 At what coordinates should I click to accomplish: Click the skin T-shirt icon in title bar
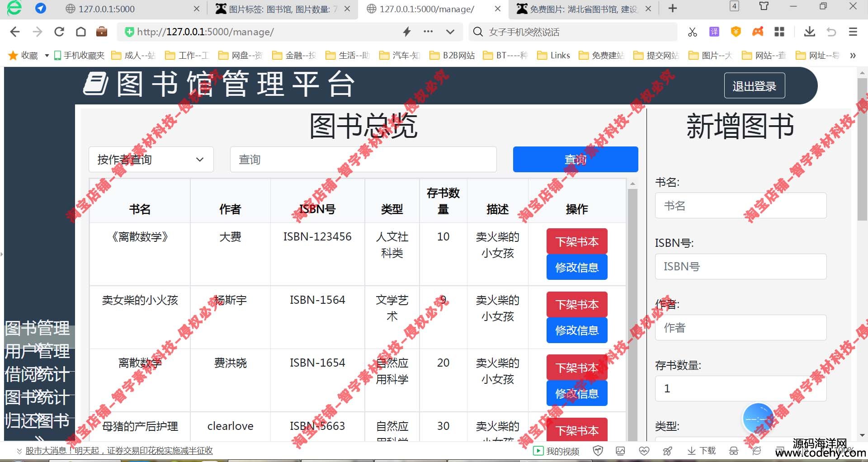coord(764,6)
